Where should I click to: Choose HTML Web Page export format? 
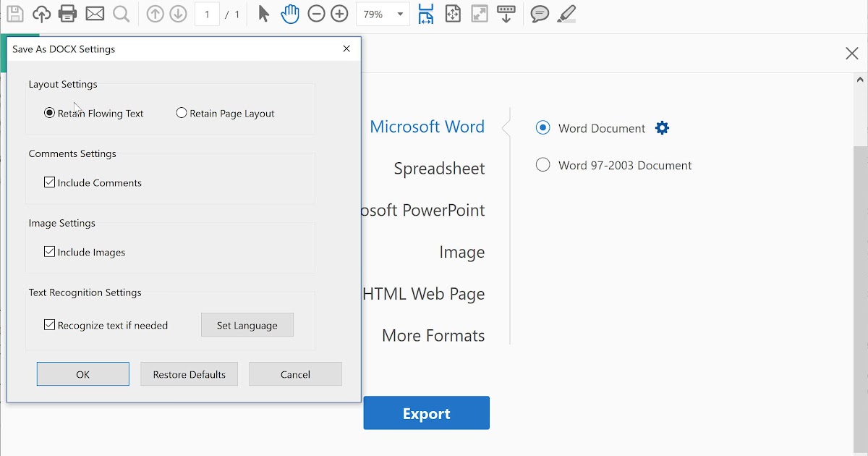[424, 294]
